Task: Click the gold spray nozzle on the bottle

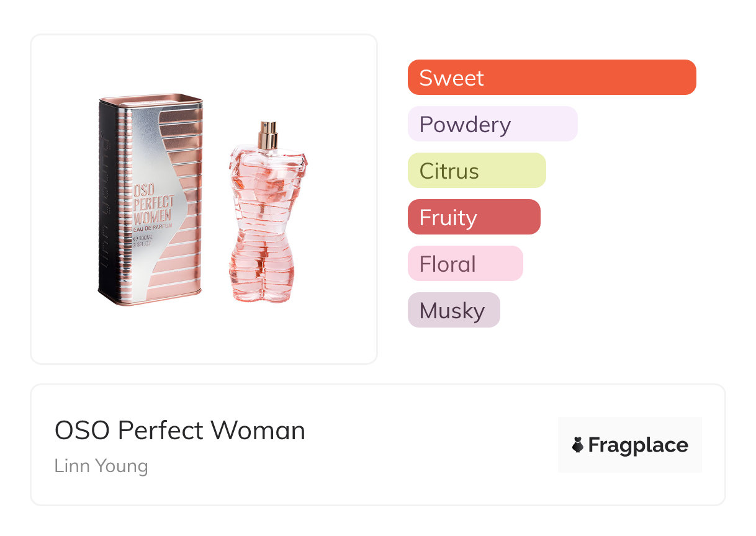Action: (269, 134)
